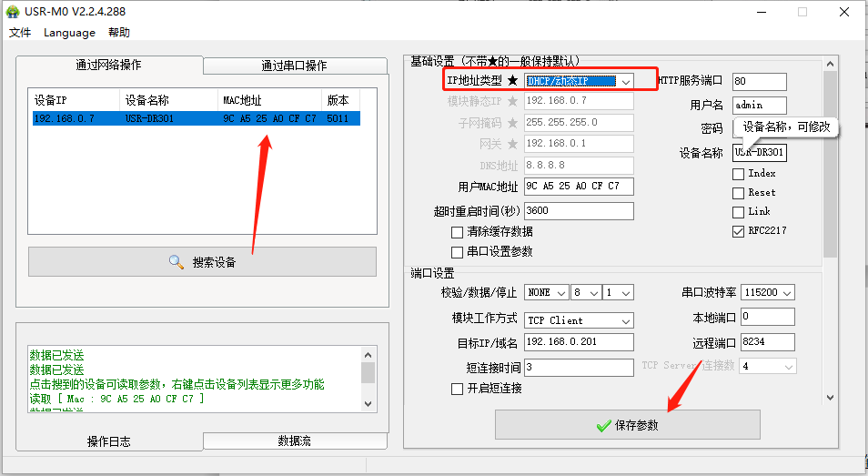Screen dimensions: 868x476
Task: Click the MAC地址 column header
Action: click(269, 100)
